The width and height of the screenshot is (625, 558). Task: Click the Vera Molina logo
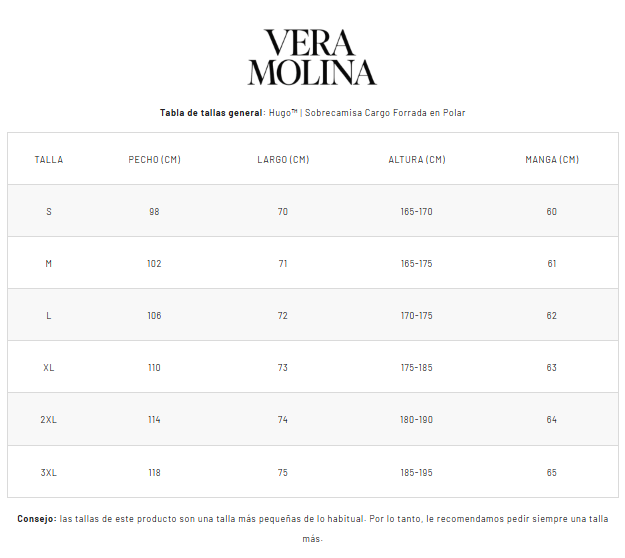click(x=312, y=57)
